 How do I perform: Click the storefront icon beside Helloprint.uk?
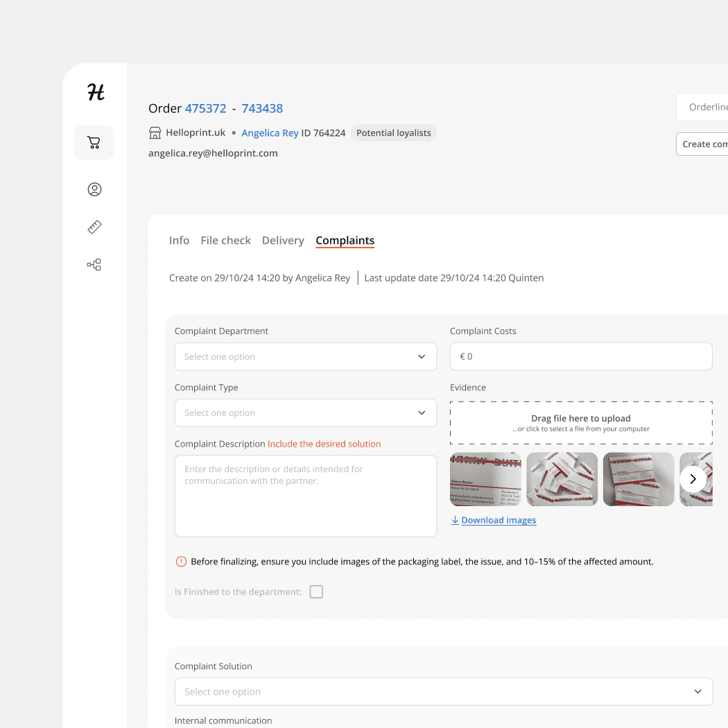tap(153, 132)
